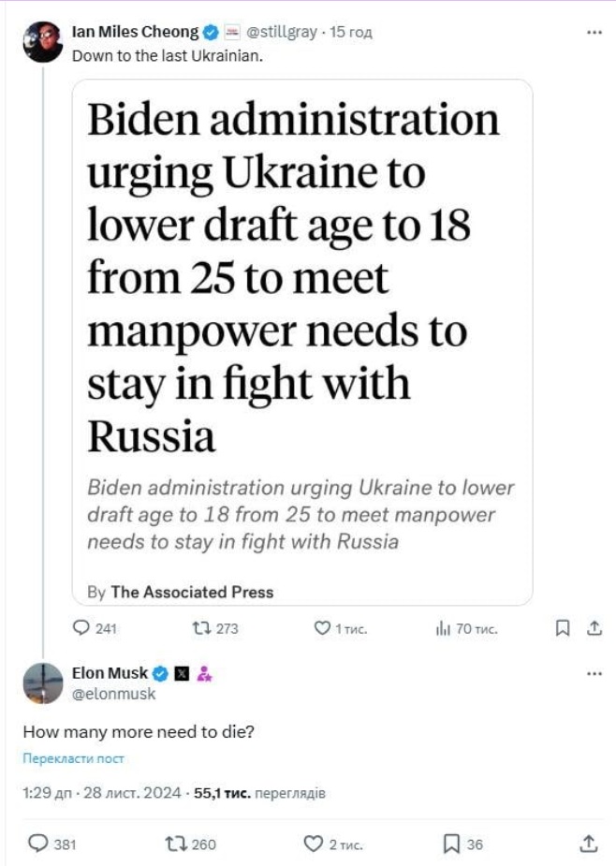The height and width of the screenshot is (866, 616).
Task: Open Ian Miles Cheong's profile avatar
Action: [x=43, y=42]
